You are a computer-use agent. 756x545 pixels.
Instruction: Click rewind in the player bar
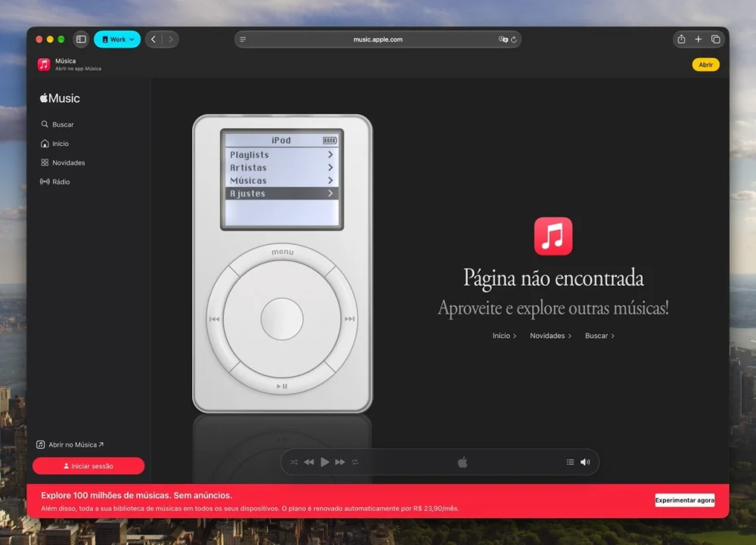(309, 462)
